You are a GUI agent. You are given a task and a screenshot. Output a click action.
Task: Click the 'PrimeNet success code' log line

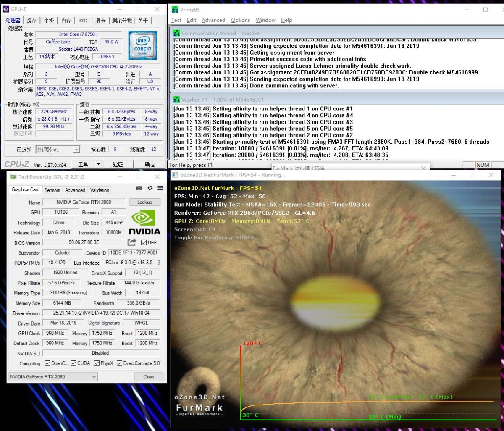pyautogui.click(x=270, y=59)
